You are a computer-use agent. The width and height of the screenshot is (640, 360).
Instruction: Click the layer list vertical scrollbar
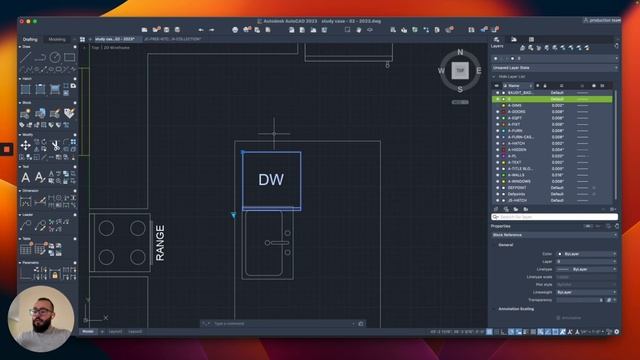pos(616,146)
